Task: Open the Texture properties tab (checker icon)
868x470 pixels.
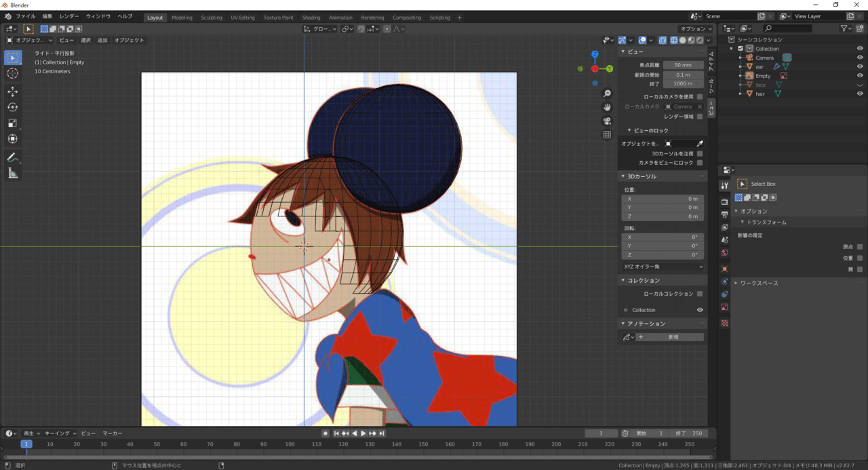Action: click(x=724, y=323)
